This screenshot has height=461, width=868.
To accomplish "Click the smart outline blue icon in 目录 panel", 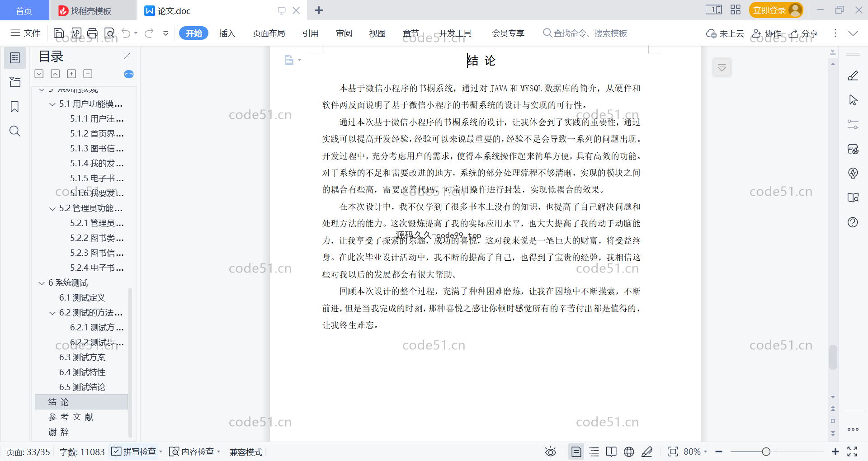I will coord(129,74).
